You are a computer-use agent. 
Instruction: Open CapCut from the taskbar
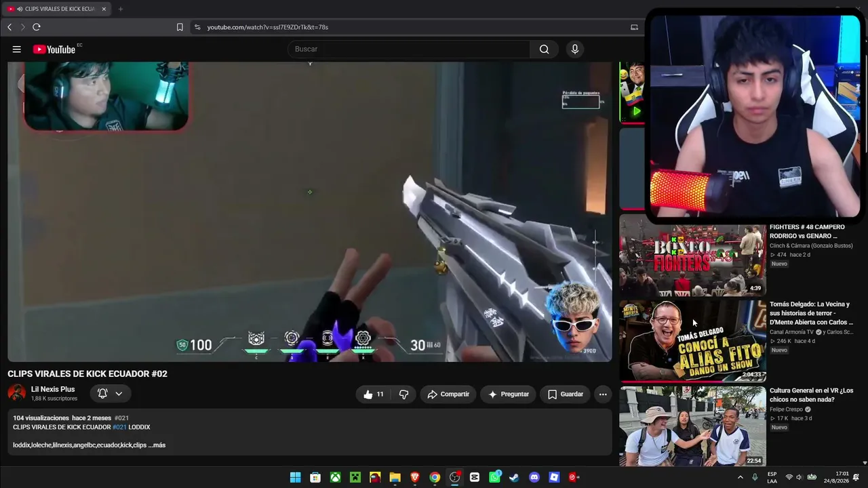475,477
